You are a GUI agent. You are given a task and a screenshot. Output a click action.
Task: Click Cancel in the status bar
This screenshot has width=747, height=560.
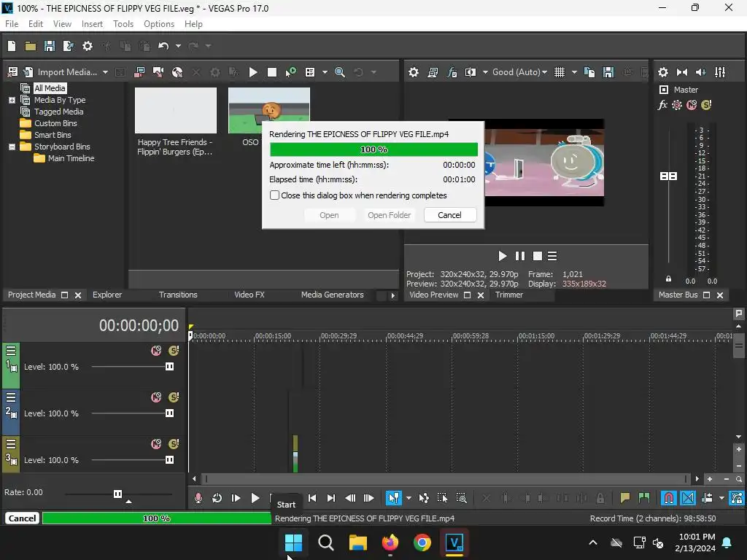(x=22, y=518)
